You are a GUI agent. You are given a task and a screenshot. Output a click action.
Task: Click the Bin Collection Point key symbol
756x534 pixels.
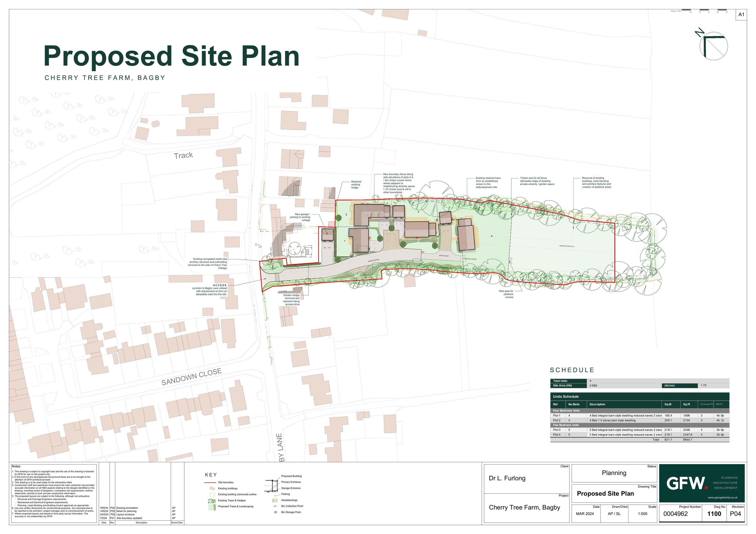pyautogui.click(x=275, y=506)
